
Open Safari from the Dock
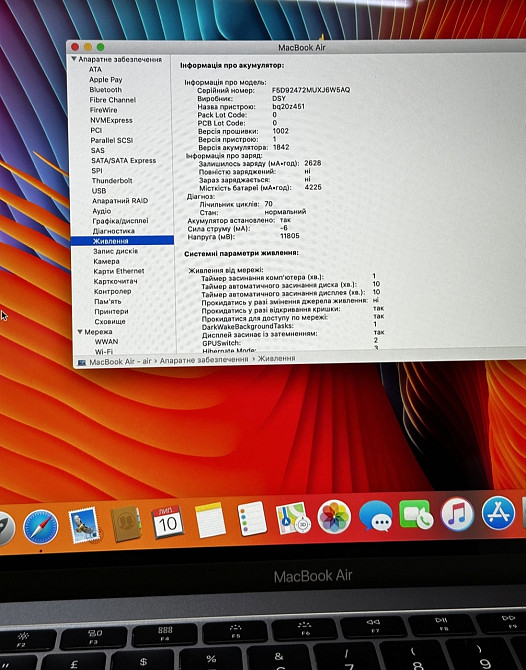[x=41, y=527]
